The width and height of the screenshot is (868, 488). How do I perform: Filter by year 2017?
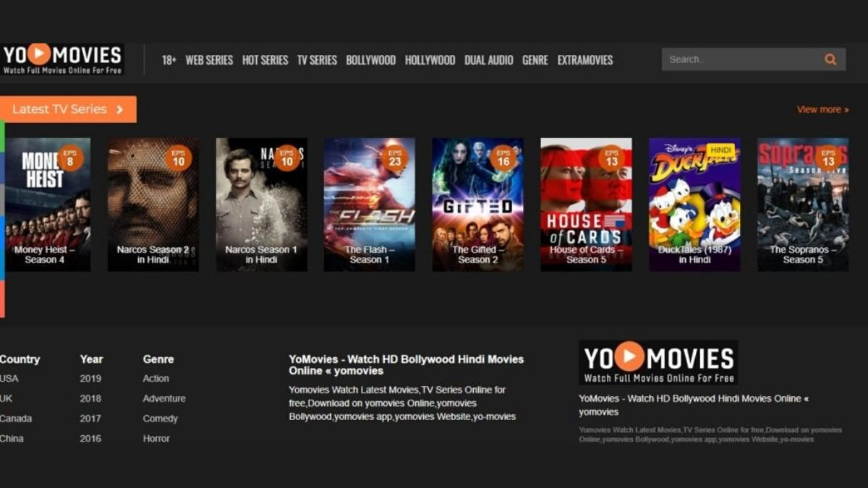click(x=90, y=419)
